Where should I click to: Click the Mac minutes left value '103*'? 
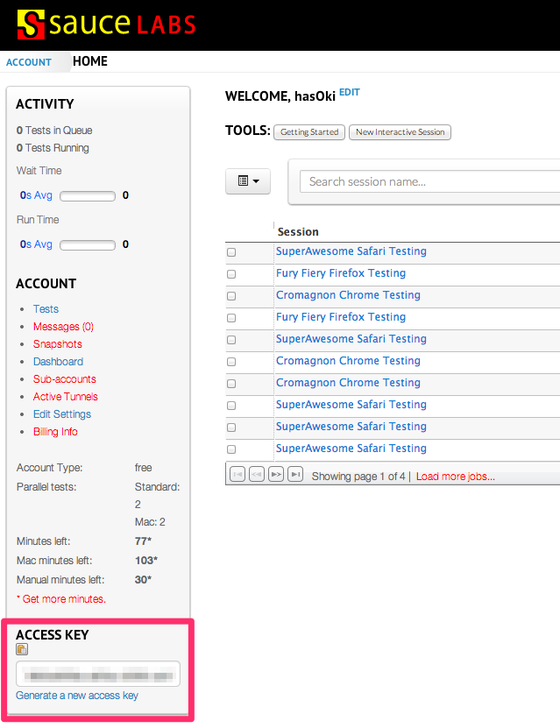(146, 561)
